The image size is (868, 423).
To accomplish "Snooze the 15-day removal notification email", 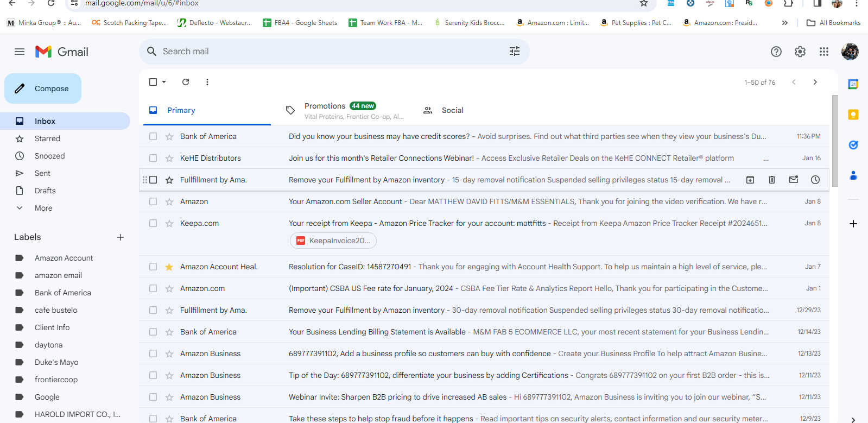I will click(815, 180).
